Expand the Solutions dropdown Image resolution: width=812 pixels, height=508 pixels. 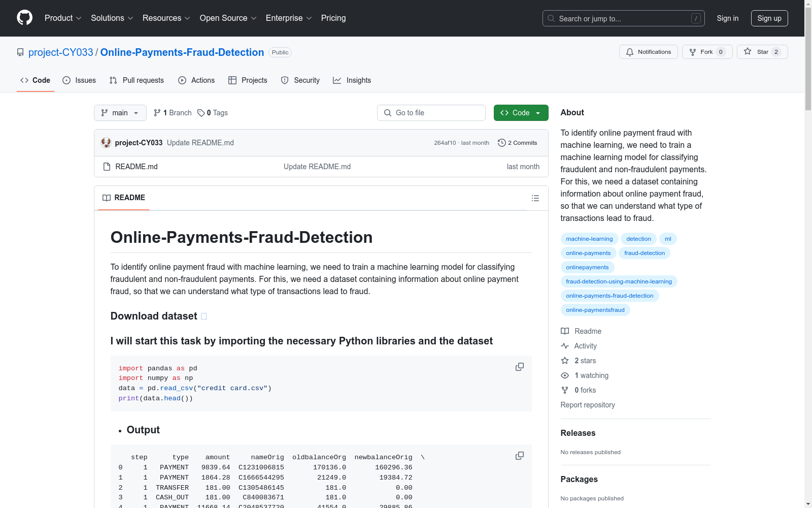click(x=112, y=18)
